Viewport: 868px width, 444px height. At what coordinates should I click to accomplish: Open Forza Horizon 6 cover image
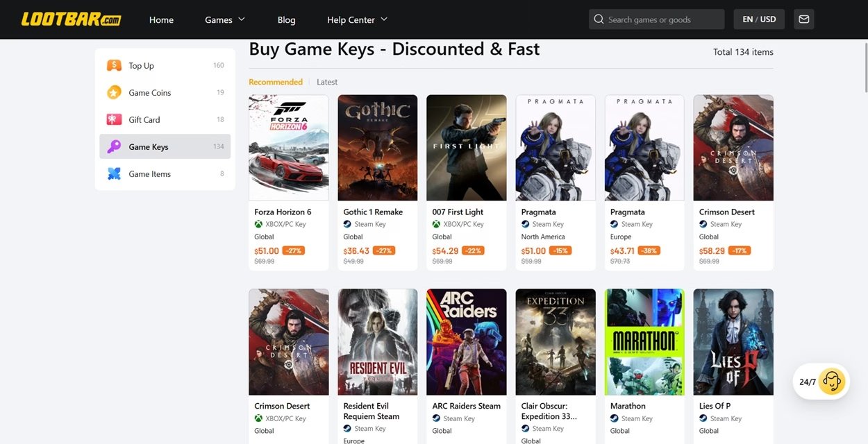(x=289, y=148)
